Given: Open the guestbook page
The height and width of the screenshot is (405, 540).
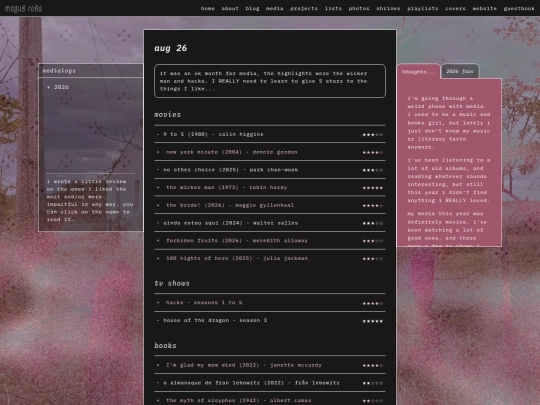Looking at the screenshot, I should pos(519,8).
